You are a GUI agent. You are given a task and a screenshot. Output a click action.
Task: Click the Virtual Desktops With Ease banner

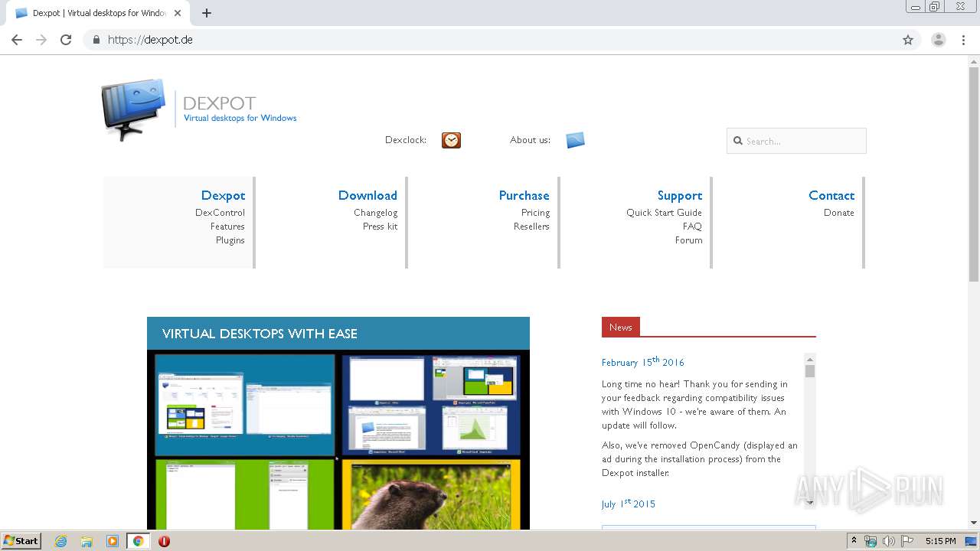click(338, 334)
